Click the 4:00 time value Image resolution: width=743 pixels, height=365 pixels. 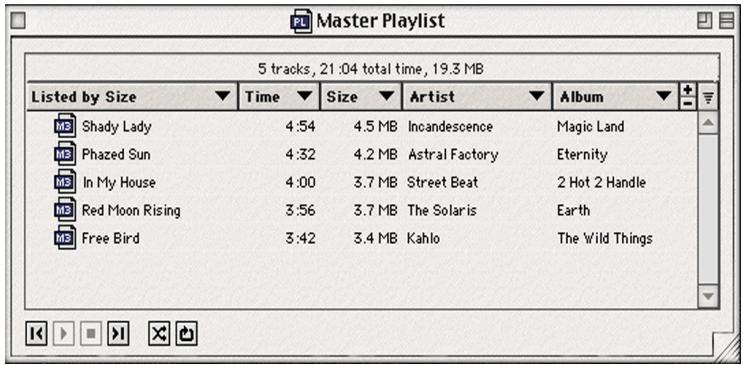(300, 182)
